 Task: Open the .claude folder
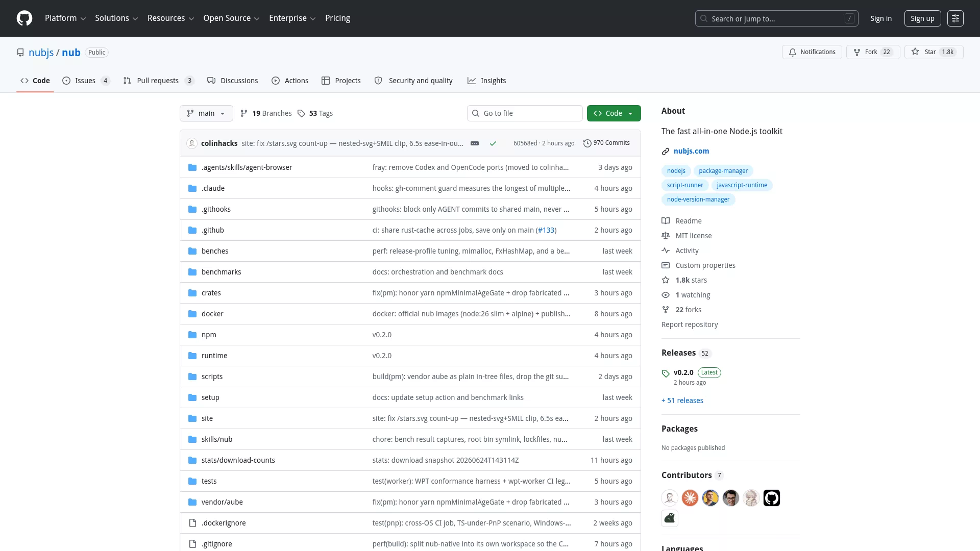tap(213, 188)
